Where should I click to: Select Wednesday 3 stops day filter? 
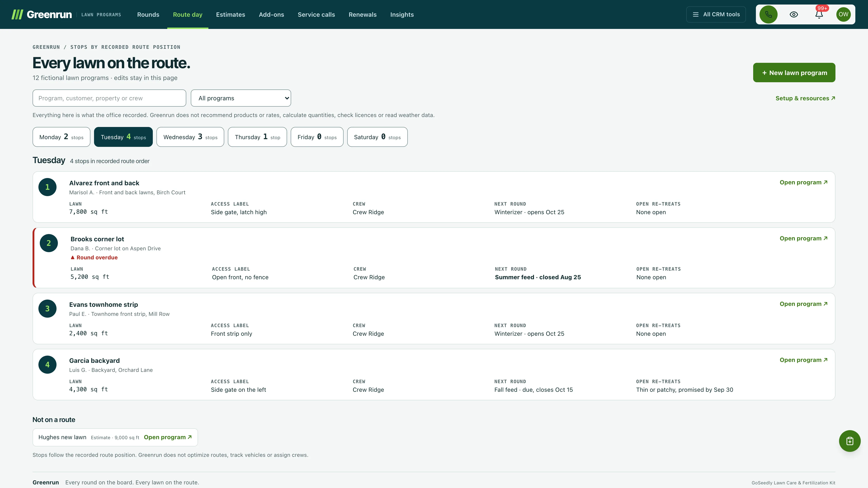190,137
